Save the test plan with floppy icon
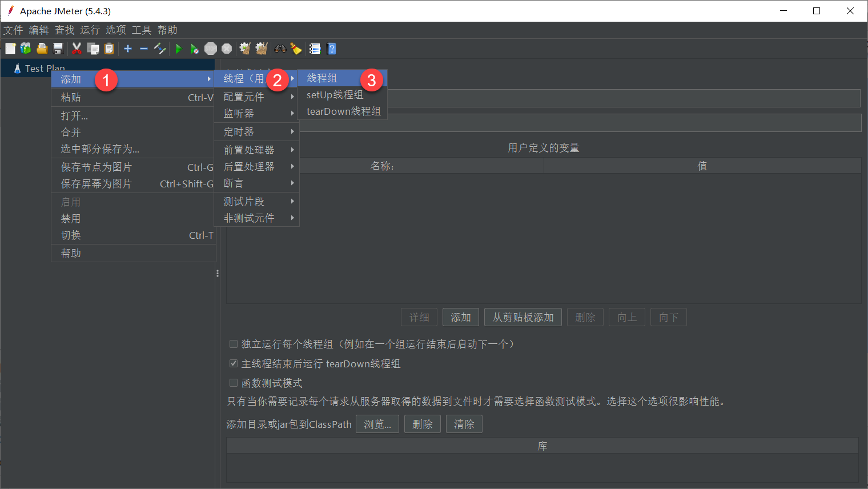868x489 pixels. click(58, 49)
